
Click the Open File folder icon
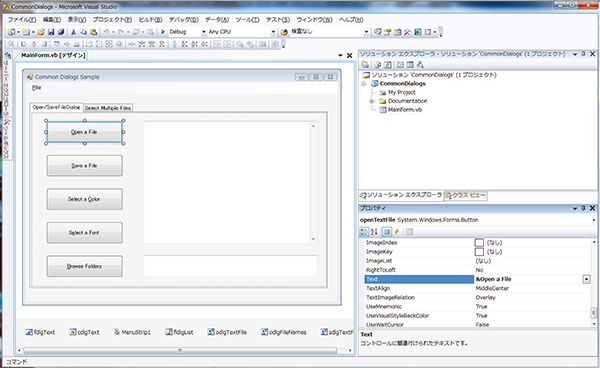point(41,32)
